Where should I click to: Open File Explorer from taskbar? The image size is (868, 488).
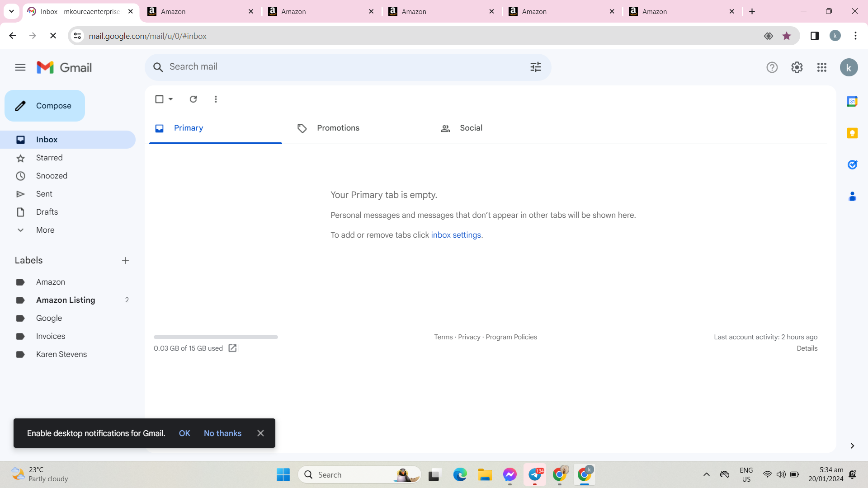(x=485, y=474)
